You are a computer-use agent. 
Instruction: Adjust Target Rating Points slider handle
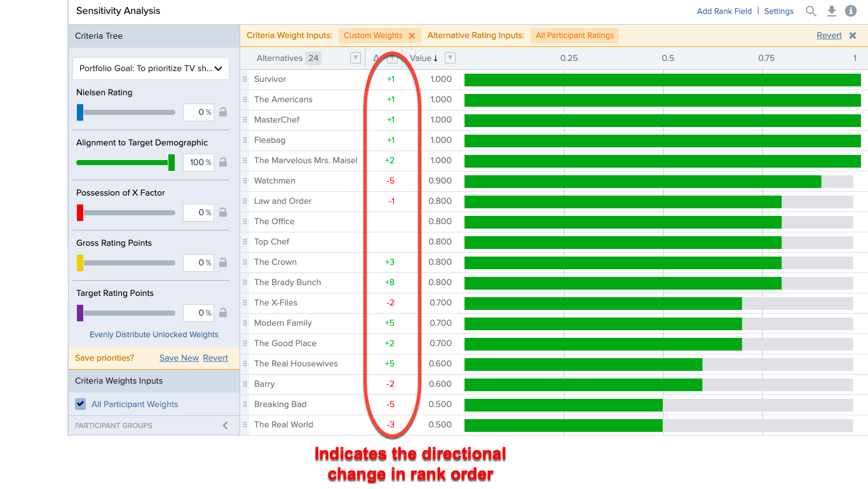point(80,313)
